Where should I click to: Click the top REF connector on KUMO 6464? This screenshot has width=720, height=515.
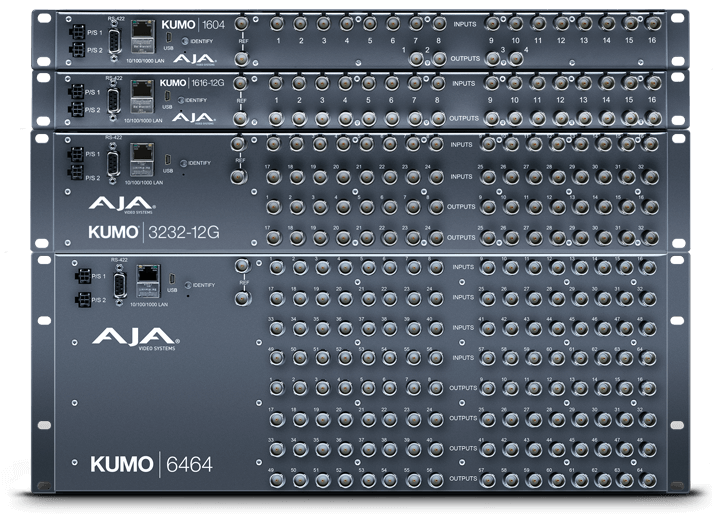[243, 267]
